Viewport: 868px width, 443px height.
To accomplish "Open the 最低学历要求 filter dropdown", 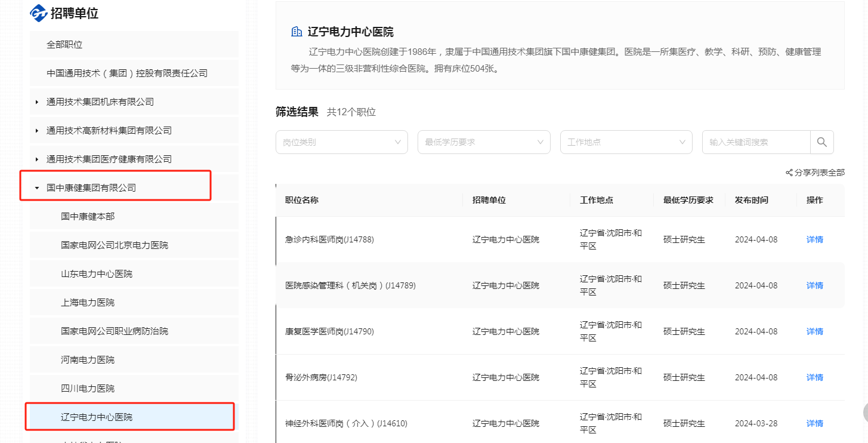I will (483, 142).
